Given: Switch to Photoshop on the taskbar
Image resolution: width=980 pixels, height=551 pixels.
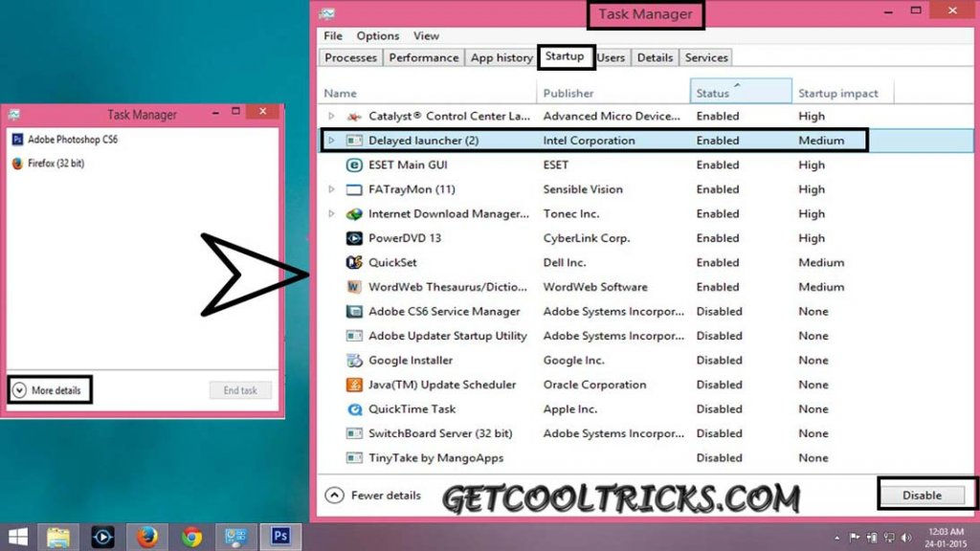Looking at the screenshot, I should tap(280, 537).
